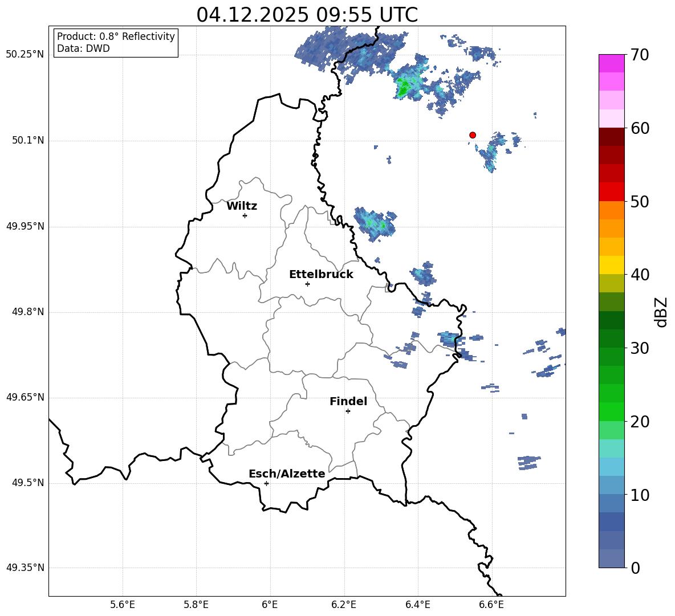Click the 50 value on colorbar
This screenshot has width=675, height=616.
[x=640, y=202]
